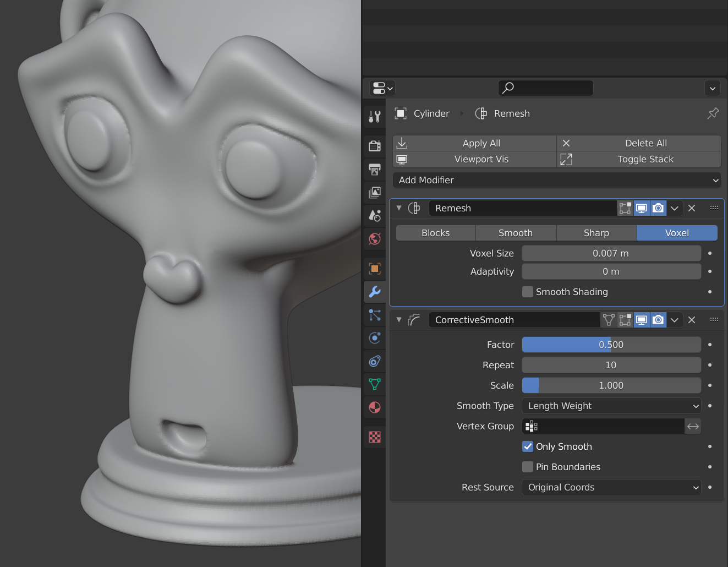Open the Material Properties sphere tab
This screenshot has width=728, height=567.
[375, 407]
